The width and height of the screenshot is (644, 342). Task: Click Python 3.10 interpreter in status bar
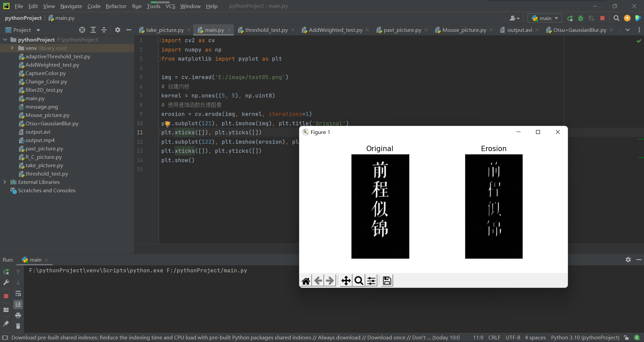point(585,337)
